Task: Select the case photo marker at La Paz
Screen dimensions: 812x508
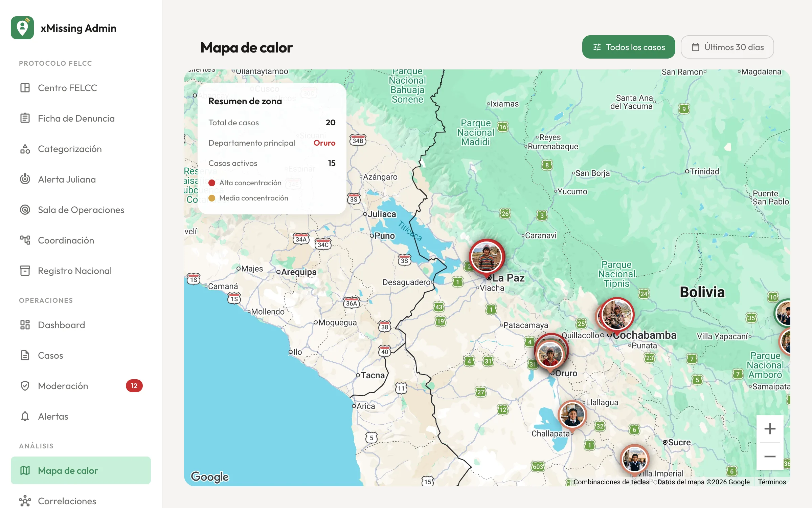Action: 487,258
